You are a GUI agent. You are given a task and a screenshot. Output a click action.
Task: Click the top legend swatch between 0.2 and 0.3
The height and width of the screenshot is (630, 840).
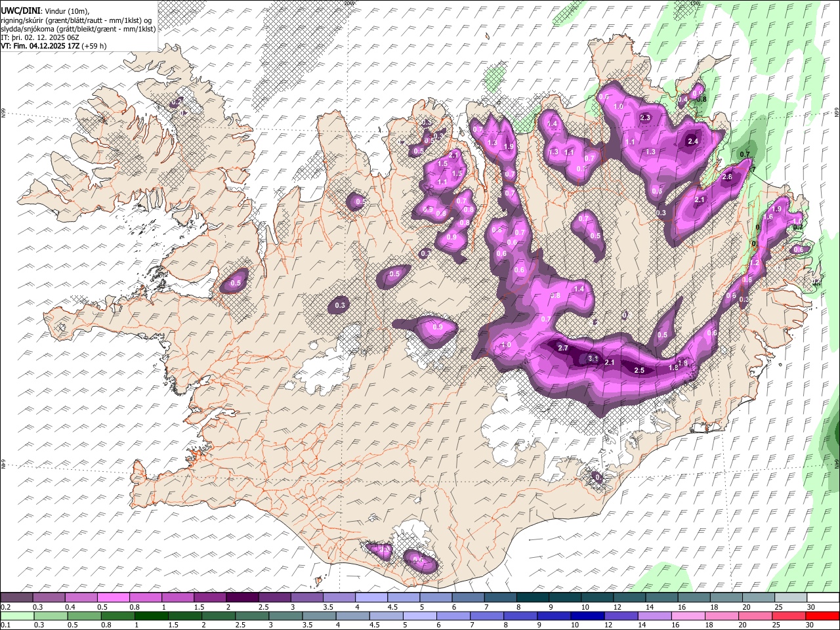(x=16, y=598)
